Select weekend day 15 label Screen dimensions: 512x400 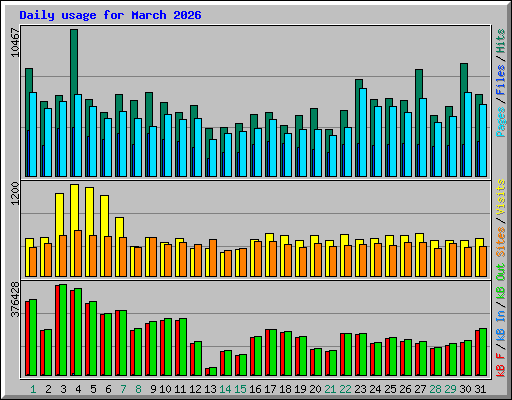coord(240,389)
